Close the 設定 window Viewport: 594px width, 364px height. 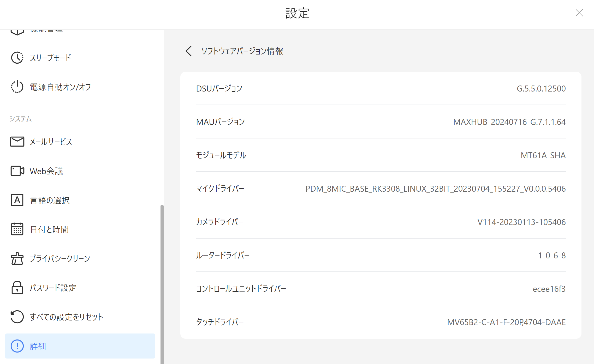579,13
